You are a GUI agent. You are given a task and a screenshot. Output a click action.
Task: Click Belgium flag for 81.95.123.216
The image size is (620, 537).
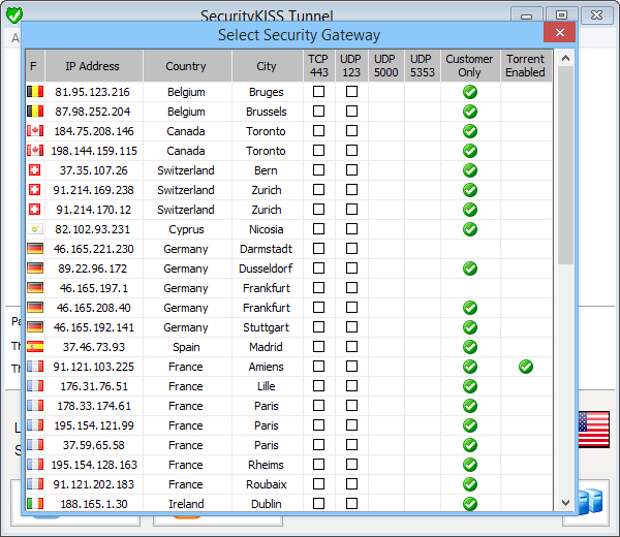(35, 92)
